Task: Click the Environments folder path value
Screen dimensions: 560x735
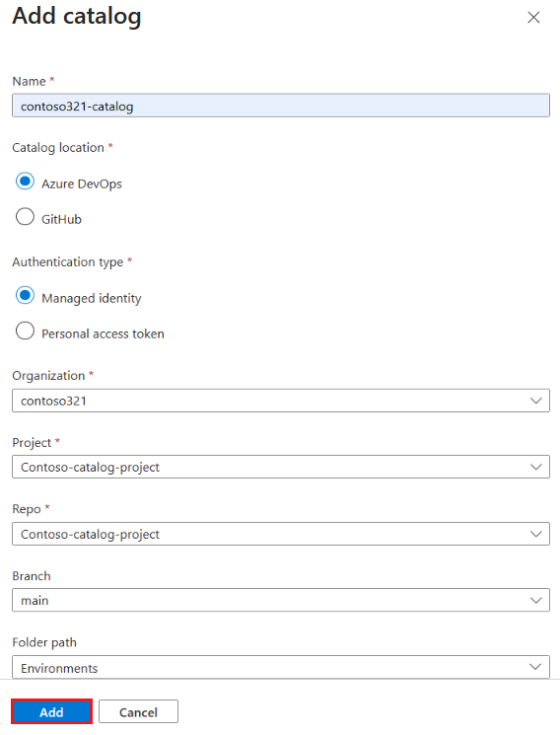Action: [59, 668]
